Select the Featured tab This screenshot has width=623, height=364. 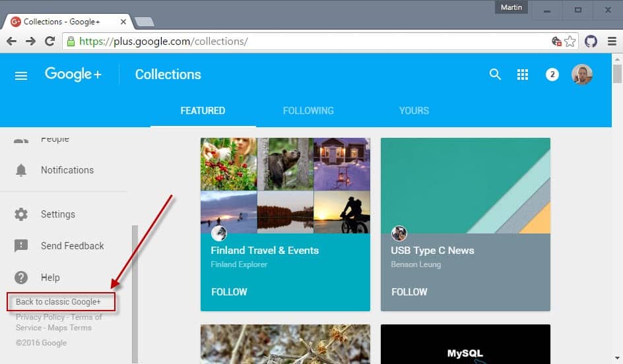(x=203, y=111)
